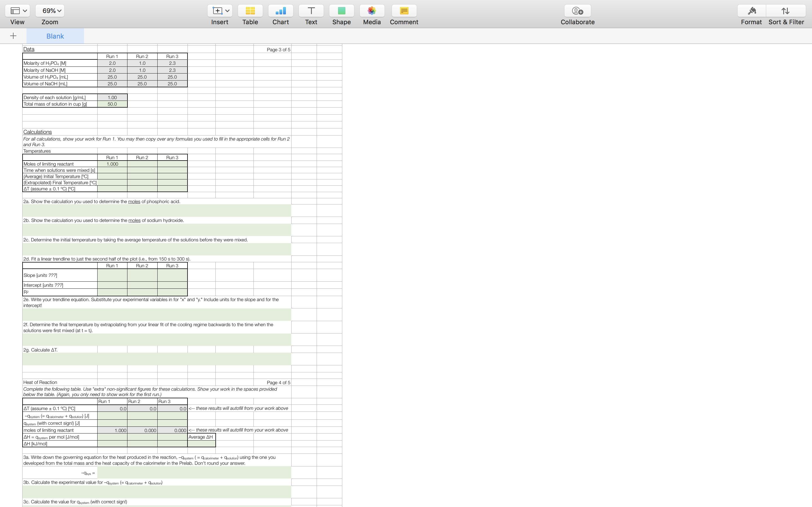Expand the View menu chevron
This screenshot has height=507, width=812.
(x=25, y=11)
